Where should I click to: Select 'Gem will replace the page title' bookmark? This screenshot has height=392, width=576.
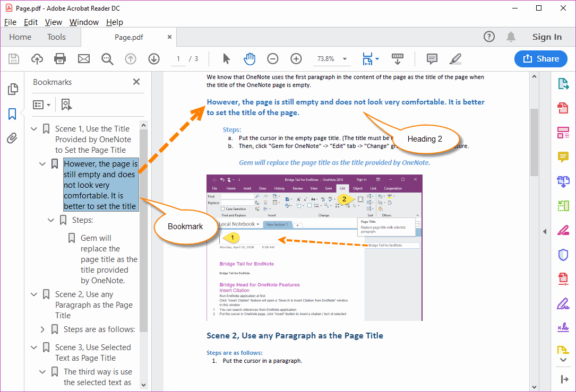109,259
